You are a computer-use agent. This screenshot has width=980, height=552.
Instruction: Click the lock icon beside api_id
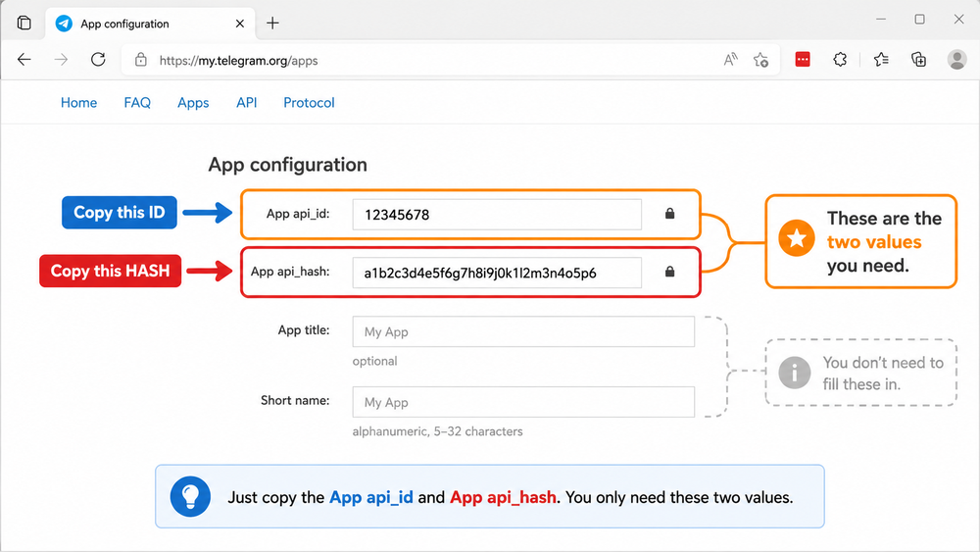pyautogui.click(x=670, y=214)
